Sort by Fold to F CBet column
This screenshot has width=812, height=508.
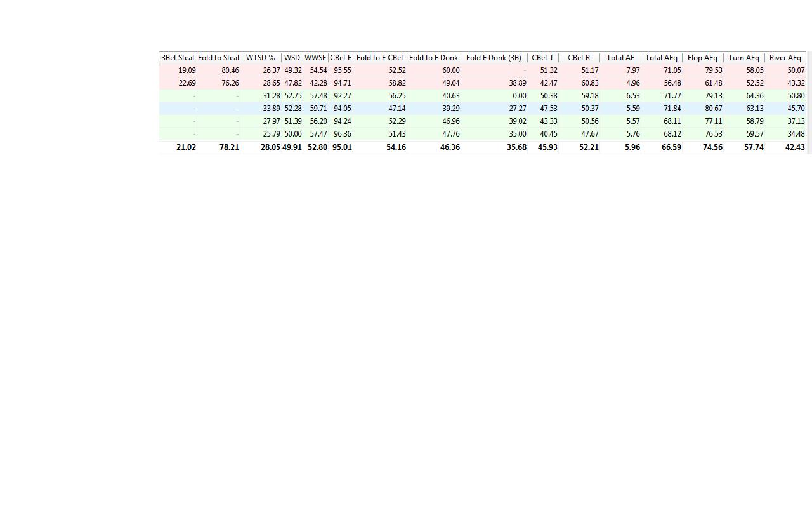pos(380,58)
